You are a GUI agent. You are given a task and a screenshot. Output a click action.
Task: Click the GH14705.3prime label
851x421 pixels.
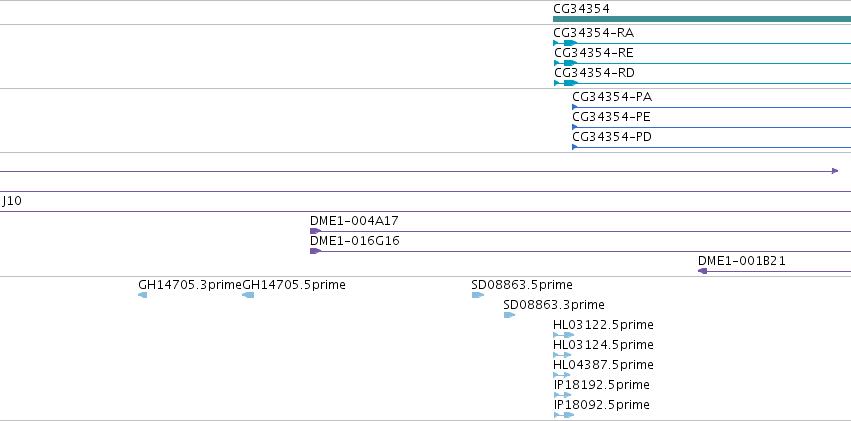pyautogui.click(x=190, y=285)
